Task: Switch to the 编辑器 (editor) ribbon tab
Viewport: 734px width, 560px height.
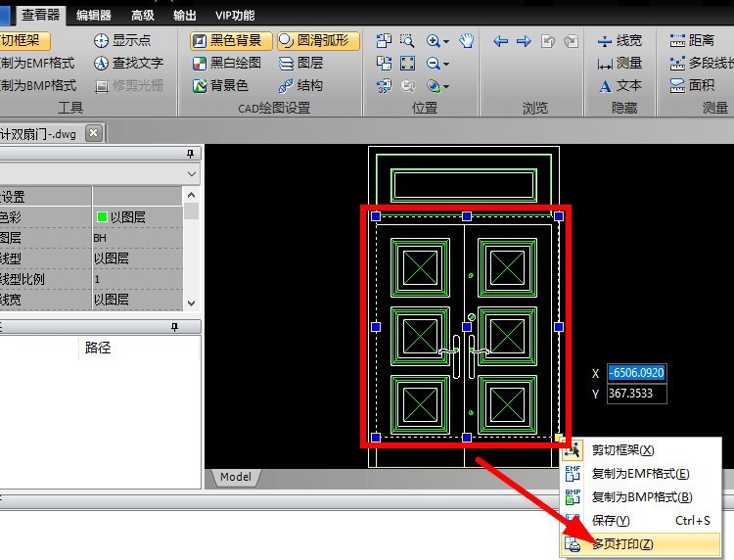Action: point(93,15)
